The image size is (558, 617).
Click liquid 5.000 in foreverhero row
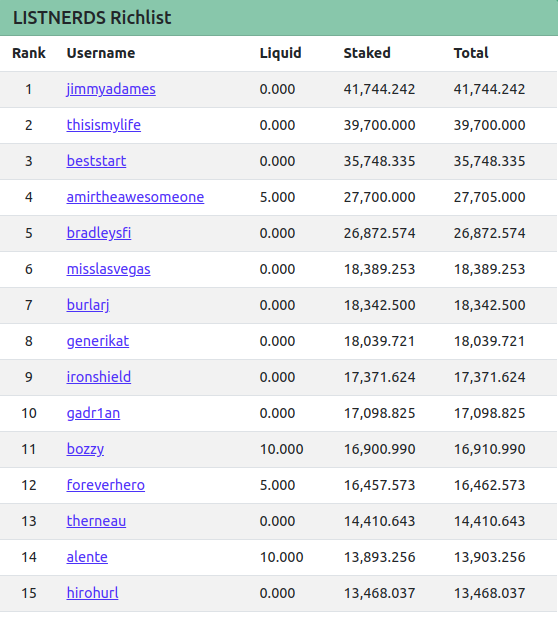coord(277,485)
